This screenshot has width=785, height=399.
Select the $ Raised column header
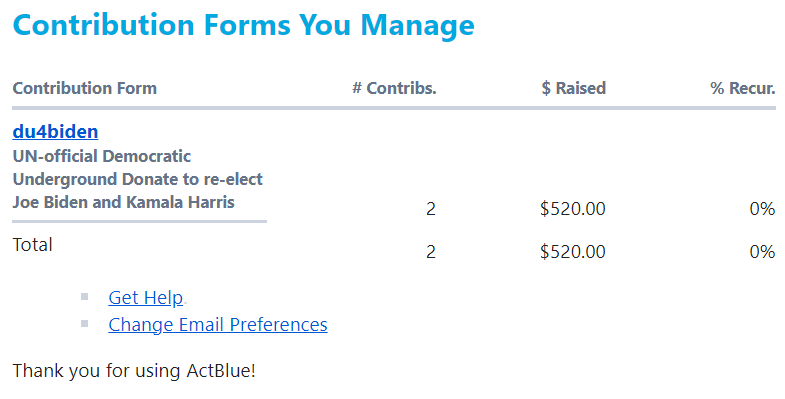(573, 88)
